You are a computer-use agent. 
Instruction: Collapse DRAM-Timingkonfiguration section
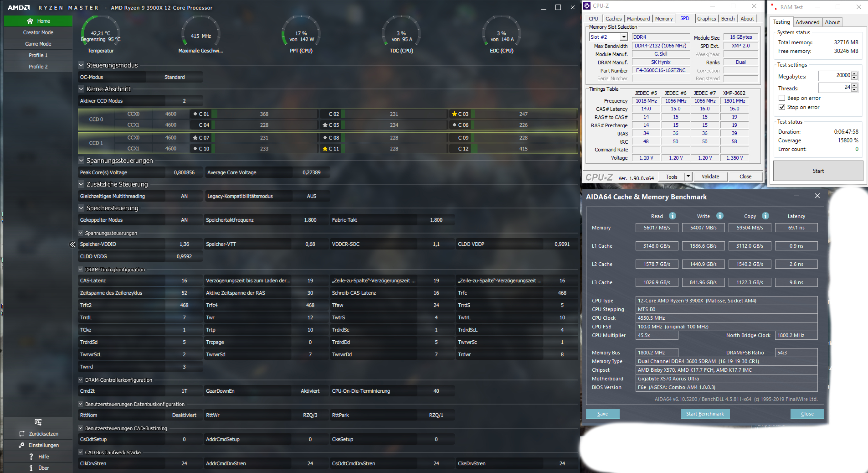tap(81, 270)
